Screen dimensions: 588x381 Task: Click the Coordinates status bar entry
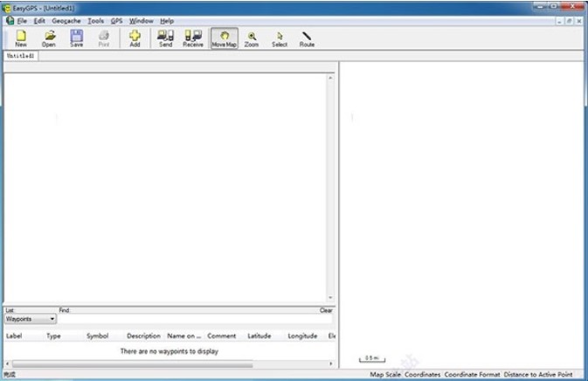tap(423, 374)
